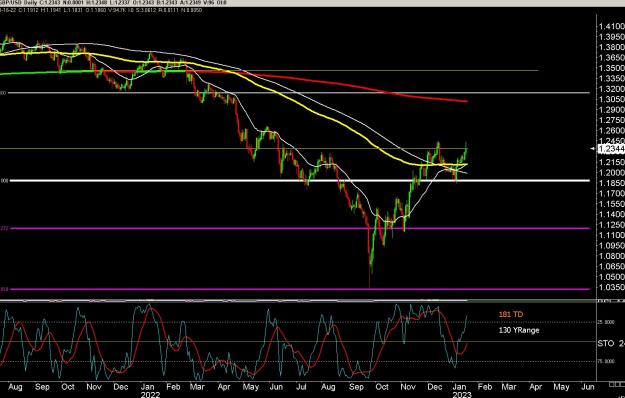625x398 pixels.
Task: Click the 1.0350 price axis label
Action: (x=611, y=287)
